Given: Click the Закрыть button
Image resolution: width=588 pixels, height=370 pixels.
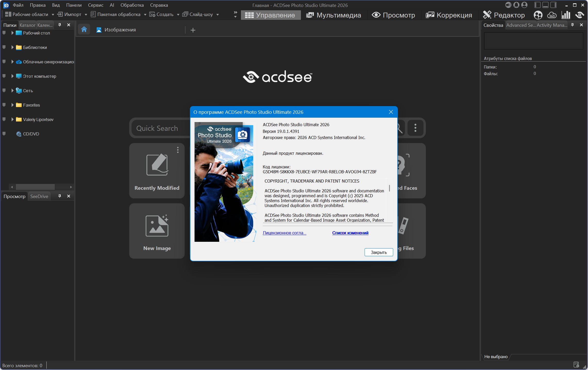Looking at the screenshot, I should [379, 252].
